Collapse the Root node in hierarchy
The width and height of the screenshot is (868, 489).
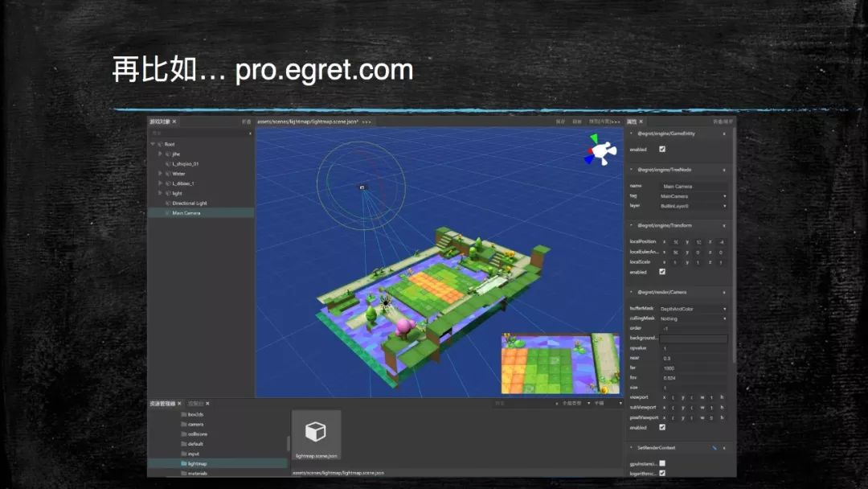[153, 145]
